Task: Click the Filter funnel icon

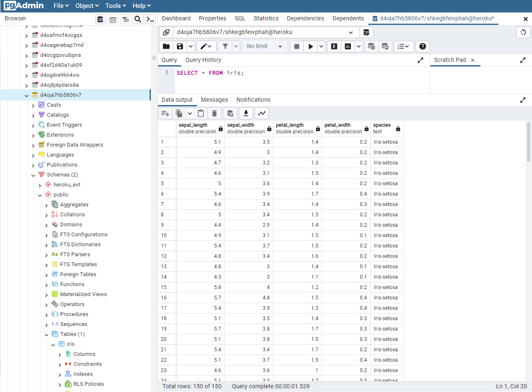Action: pos(225,47)
